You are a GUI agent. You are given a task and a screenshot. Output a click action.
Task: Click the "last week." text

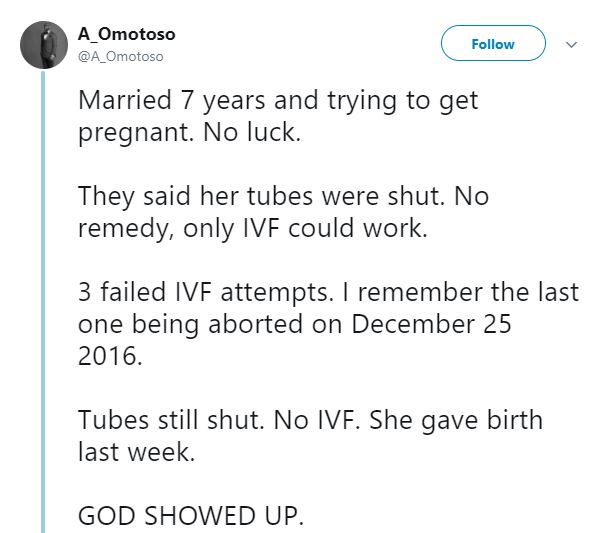131,452
